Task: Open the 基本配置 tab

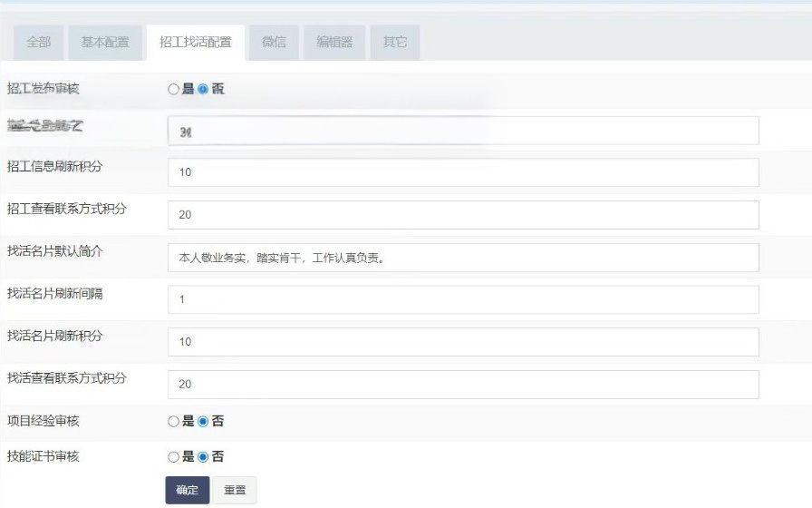Action: click(x=105, y=42)
